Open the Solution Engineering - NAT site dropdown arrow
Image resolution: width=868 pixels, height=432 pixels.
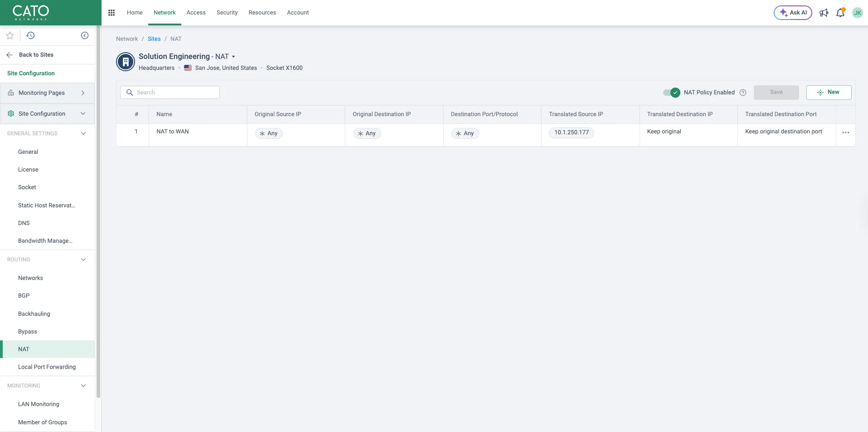pos(233,57)
